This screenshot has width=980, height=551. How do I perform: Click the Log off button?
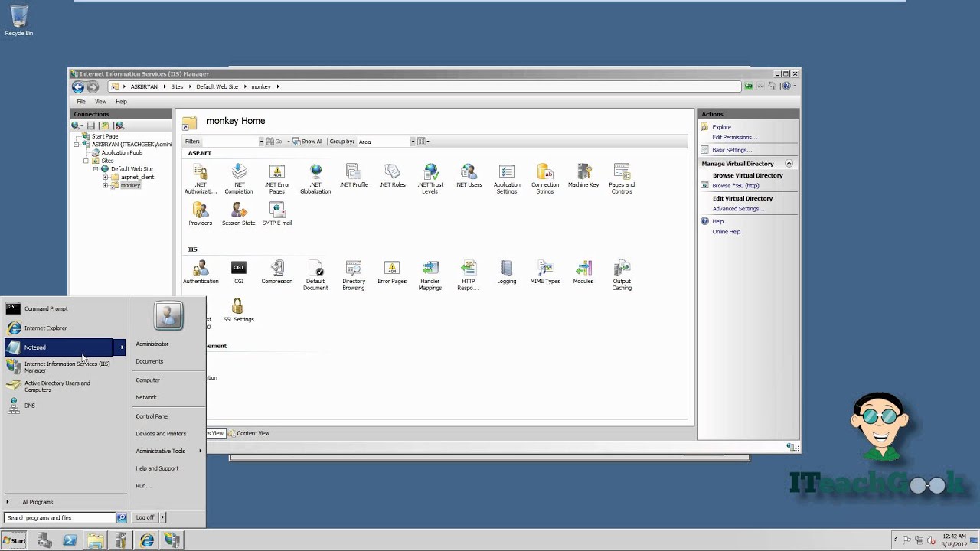coord(145,517)
